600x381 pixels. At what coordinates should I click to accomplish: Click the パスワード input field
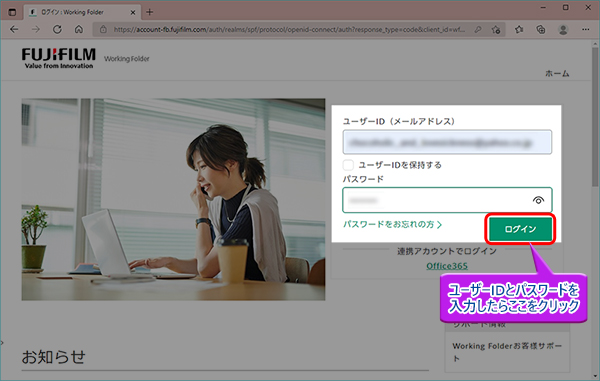click(x=447, y=200)
